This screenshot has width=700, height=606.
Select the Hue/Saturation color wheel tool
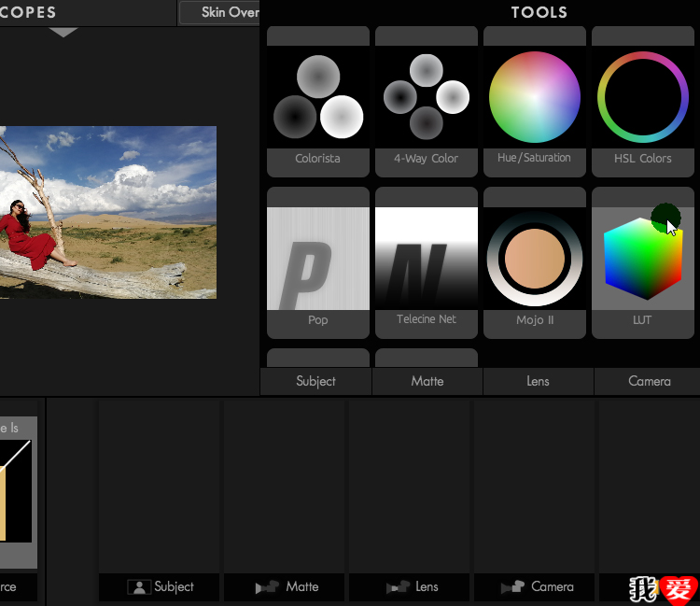[535, 102]
